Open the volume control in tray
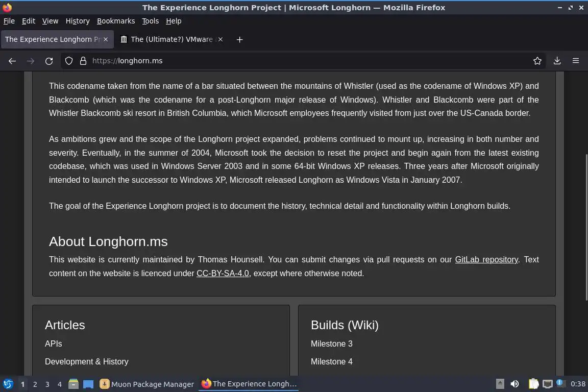The image size is (588, 392). tap(515, 384)
